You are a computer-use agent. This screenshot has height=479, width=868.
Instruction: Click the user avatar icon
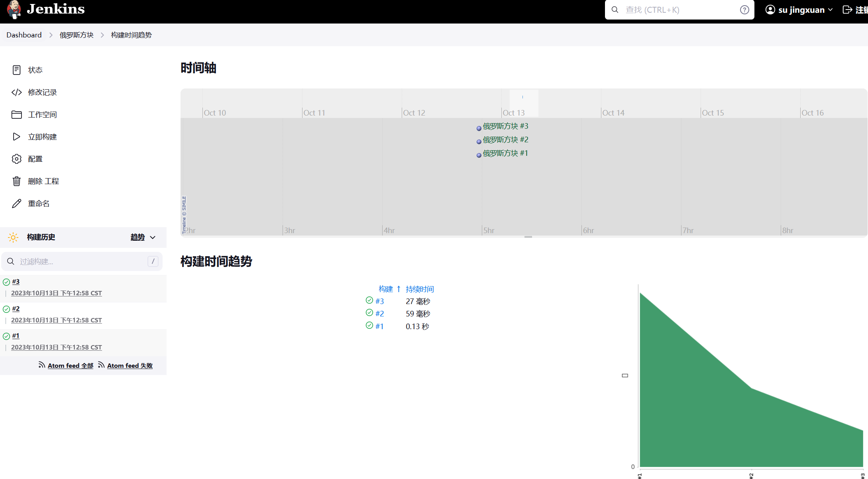pos(770,10)
